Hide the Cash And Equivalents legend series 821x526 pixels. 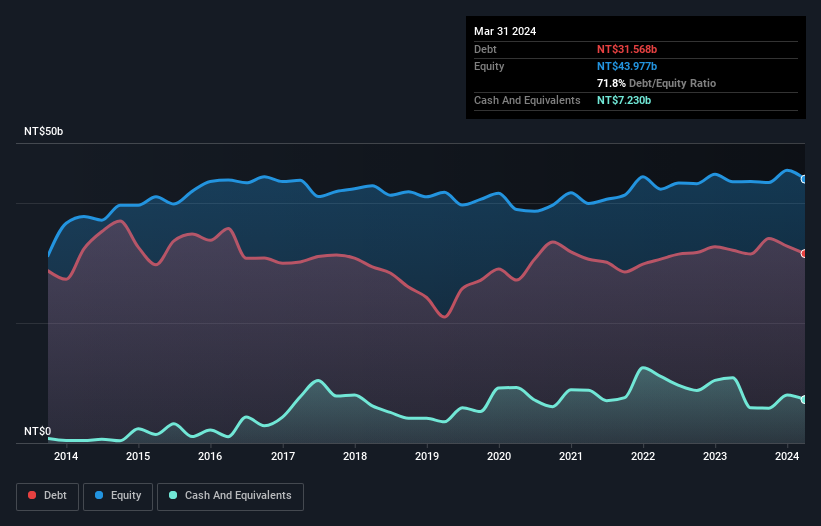tap(230, 495)
